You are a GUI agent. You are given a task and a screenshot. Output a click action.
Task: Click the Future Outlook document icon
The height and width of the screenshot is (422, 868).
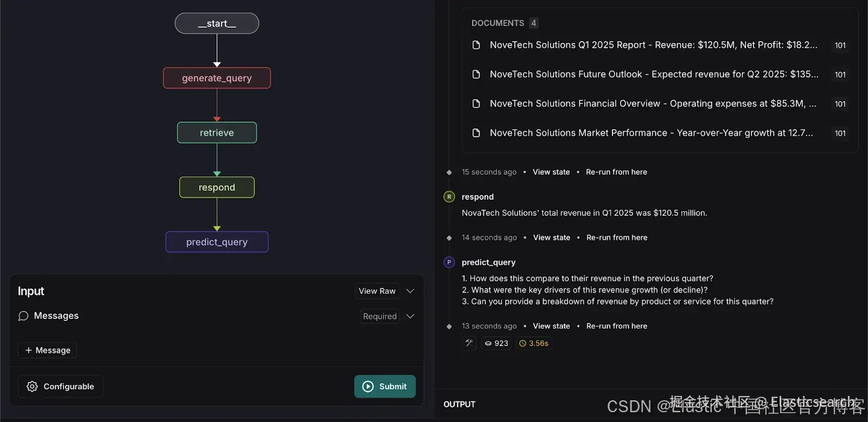click(476, 74)
